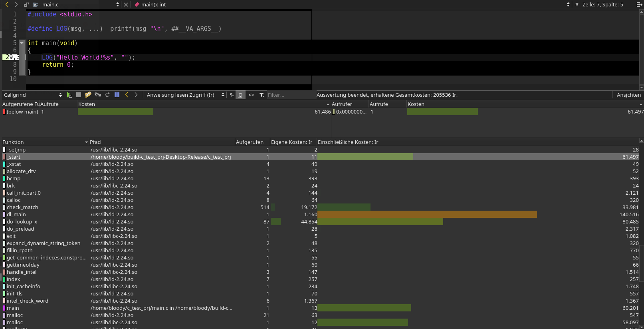This screenshot has height=329, width=644.
Task: Select the (below main) callee row
Action: click(166, 112)
